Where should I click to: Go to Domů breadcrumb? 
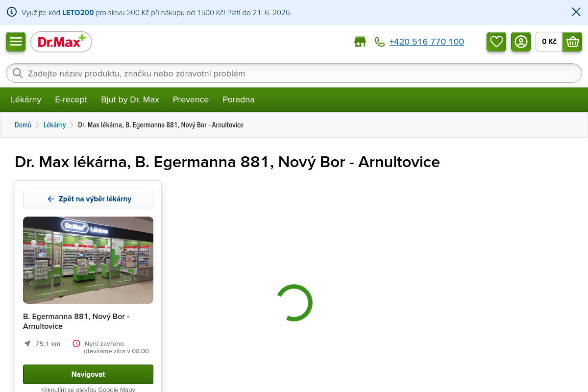[x=23, y=125]
